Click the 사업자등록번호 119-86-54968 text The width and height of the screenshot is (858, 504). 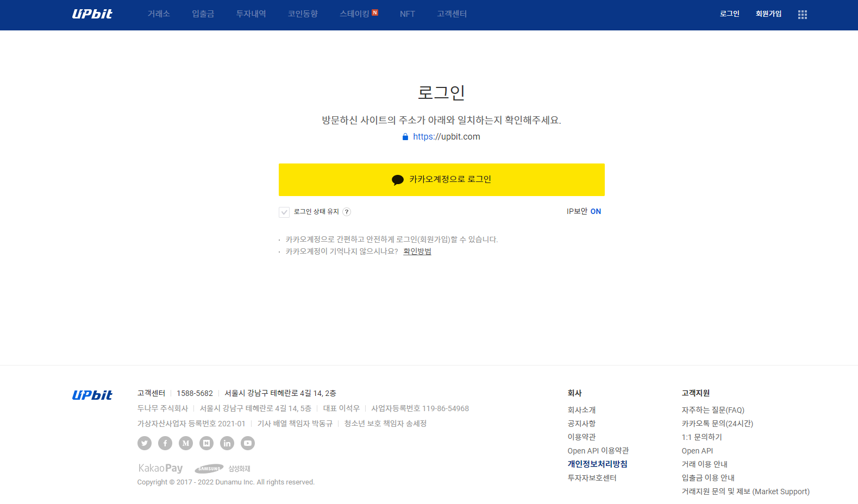coord(420,408)
